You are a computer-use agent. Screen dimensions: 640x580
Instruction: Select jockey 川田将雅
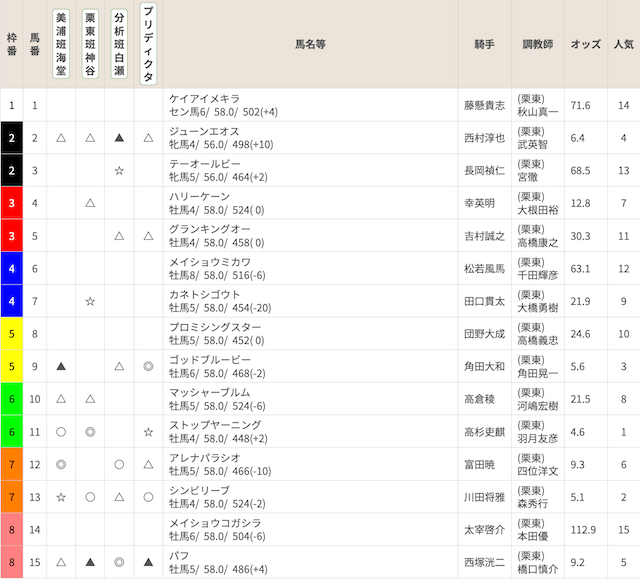click(x=484, y=497)
